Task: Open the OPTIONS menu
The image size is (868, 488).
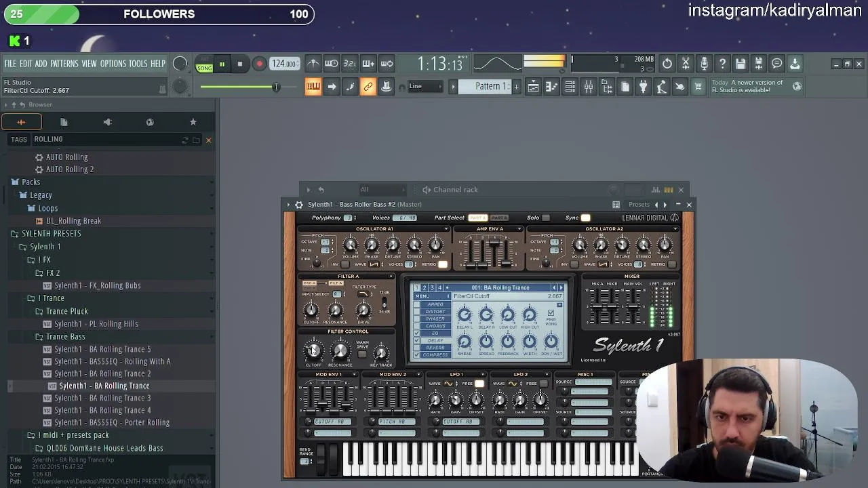Action: 113,64
